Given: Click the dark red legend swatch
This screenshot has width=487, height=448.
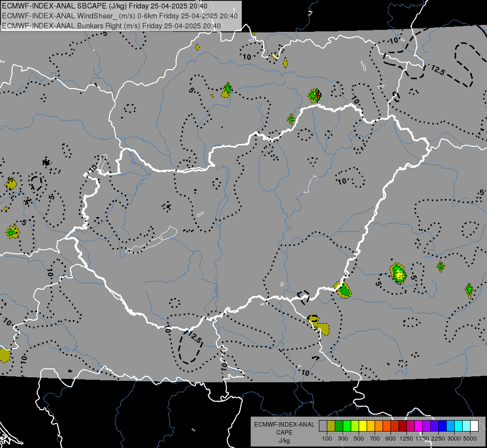Looking at the screenshot, I should [402, 426].
